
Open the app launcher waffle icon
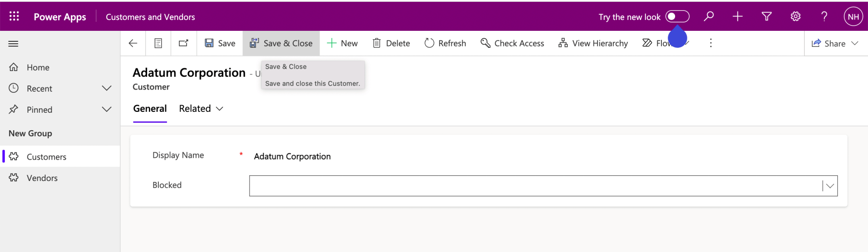point(14,17)
